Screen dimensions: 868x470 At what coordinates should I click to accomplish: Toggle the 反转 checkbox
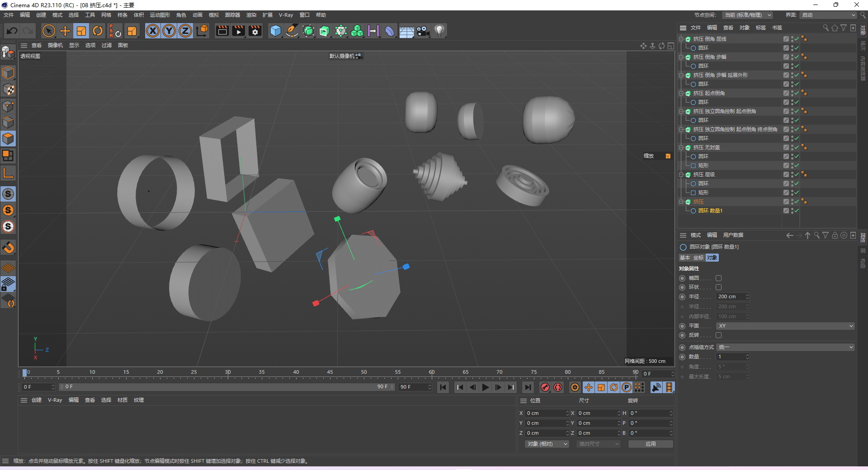(718, 335)
